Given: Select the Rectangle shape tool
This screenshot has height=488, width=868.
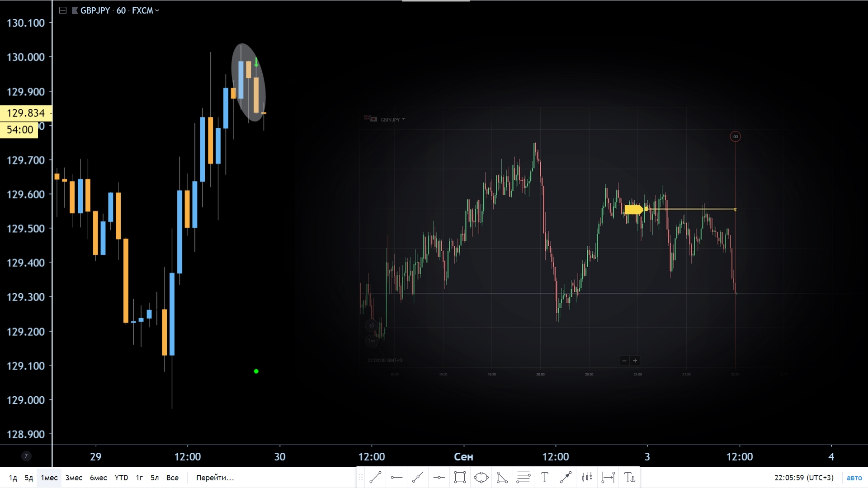Looking at the screenshot, I should (x=460, y=477).
